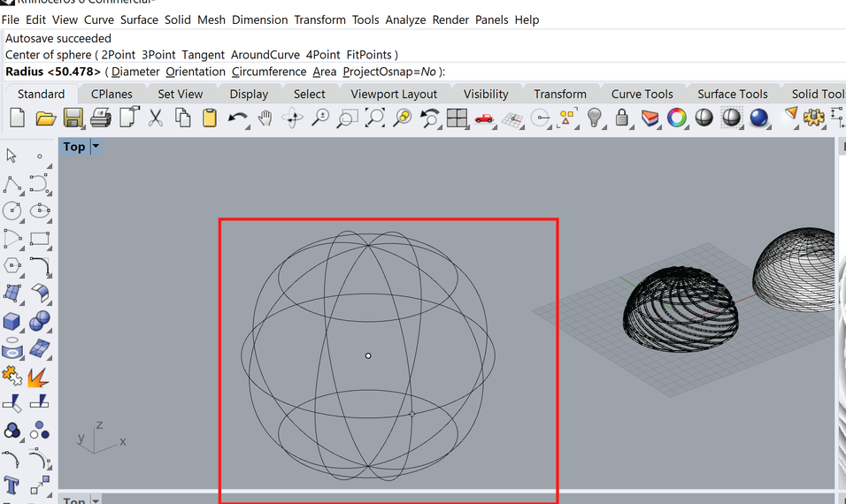Select the Rectangle tool in the sidebar
This screenshot has height=504, width=846.
tap(40, 239)
